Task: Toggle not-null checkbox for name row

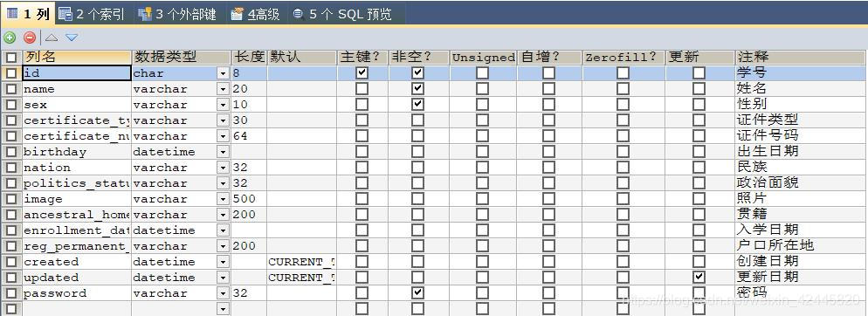Action: coord(418,88)
